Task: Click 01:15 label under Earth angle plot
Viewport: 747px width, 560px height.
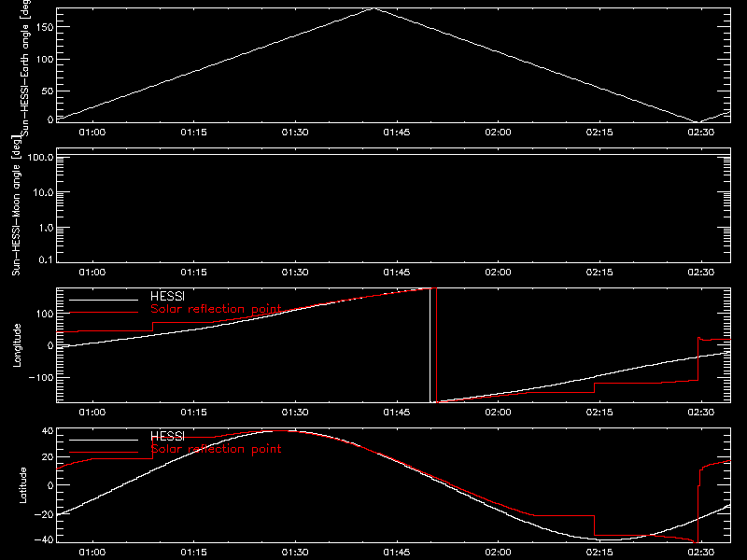Action: click(x=193, y=133)
